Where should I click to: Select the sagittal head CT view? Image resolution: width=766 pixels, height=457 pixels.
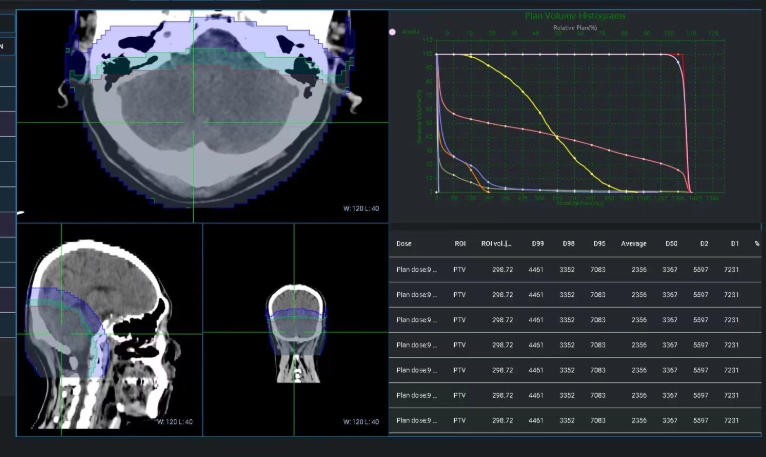pyautogui.click(x=109, y=330)
